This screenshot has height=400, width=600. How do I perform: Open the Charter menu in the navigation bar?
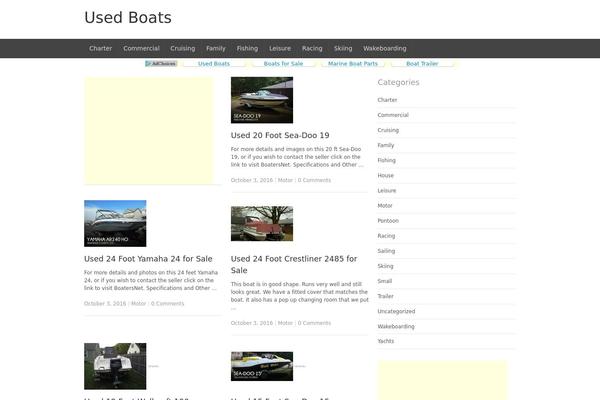pyautogui.click(x=101, y=49)
